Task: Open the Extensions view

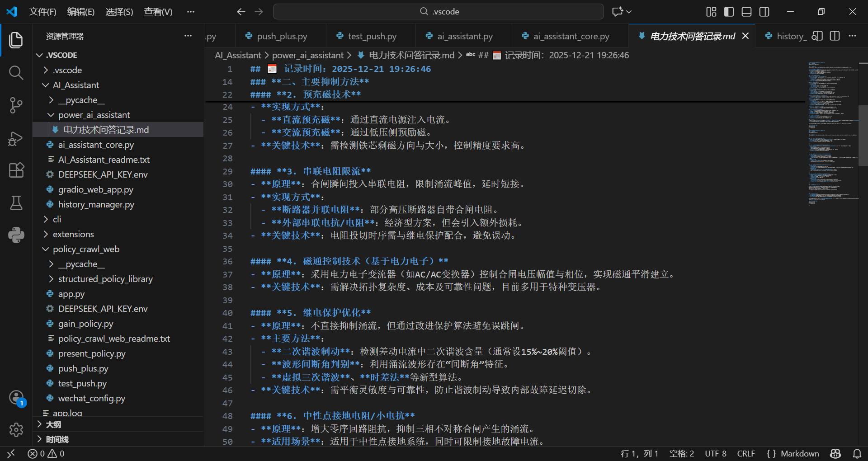Action: (x=16, y=170)
